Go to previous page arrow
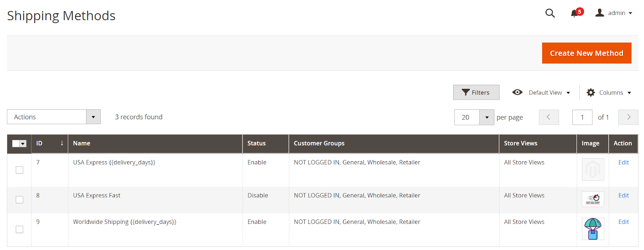 (549, 117)
